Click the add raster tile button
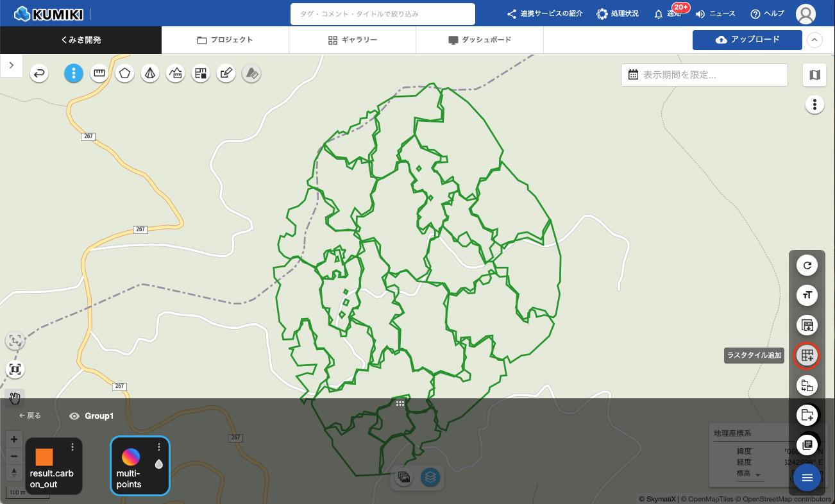 point(807,355)
